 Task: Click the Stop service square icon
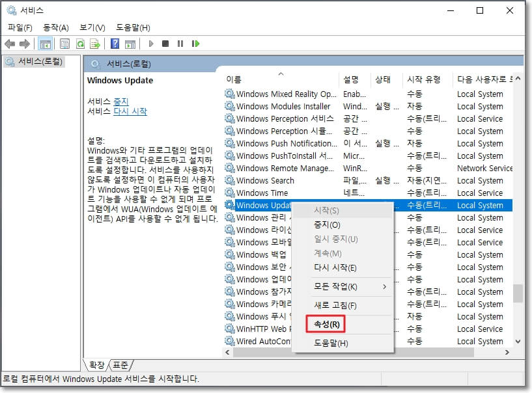(x=165, y=44)
